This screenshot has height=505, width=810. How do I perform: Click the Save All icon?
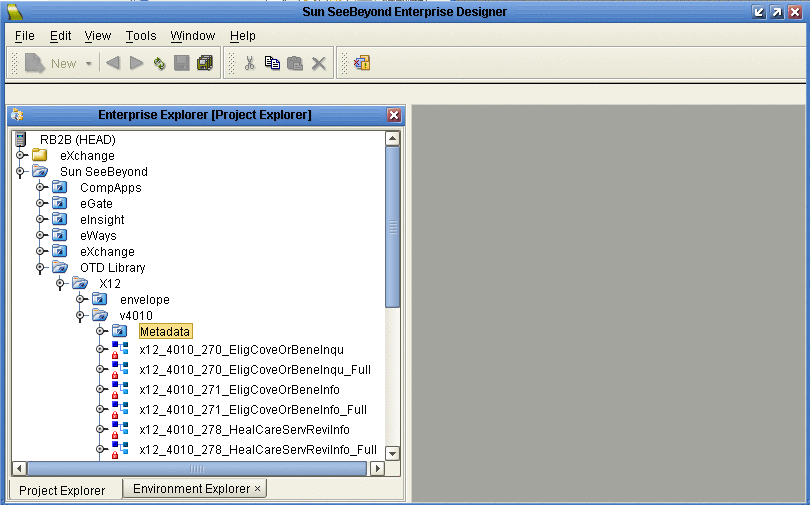[205, 63]
